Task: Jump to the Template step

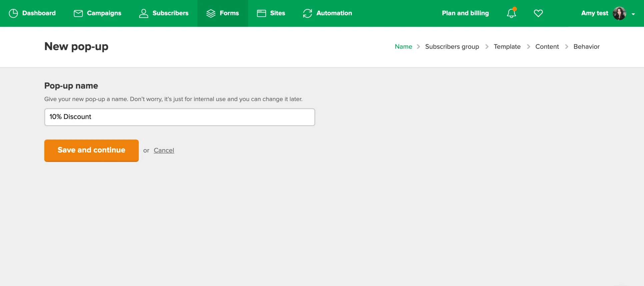Action: click(x=507, y=47)
